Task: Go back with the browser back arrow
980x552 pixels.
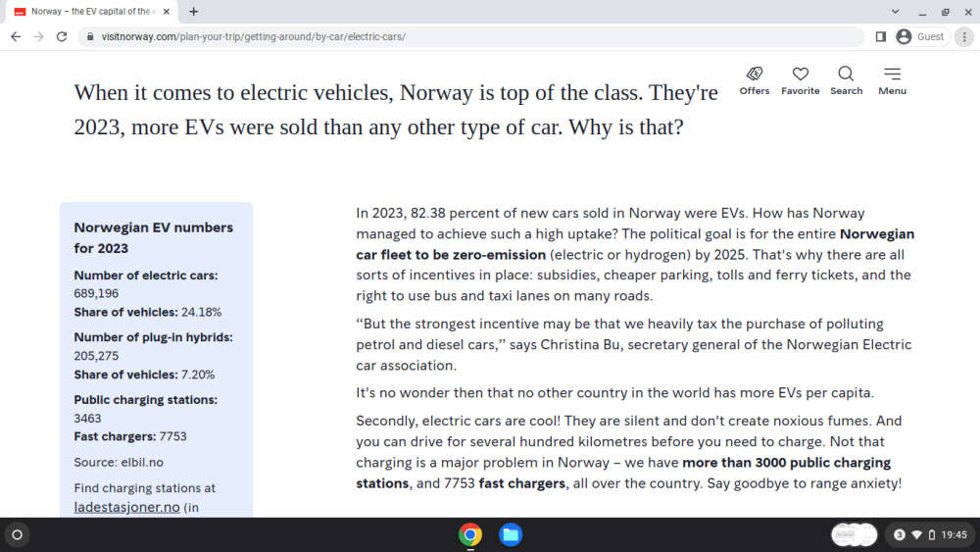Action: point(16,37)
